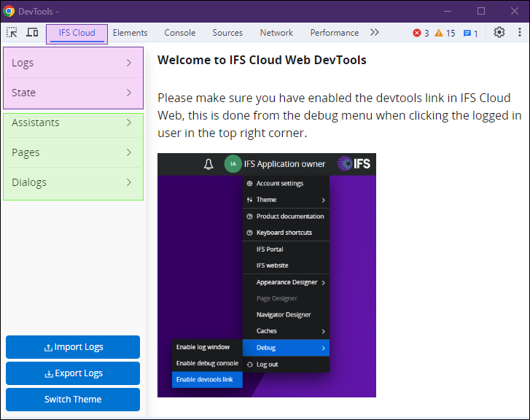The image size is (530, 420).
Task: Show more tabs with double chevron
Action: pos(375,33)
